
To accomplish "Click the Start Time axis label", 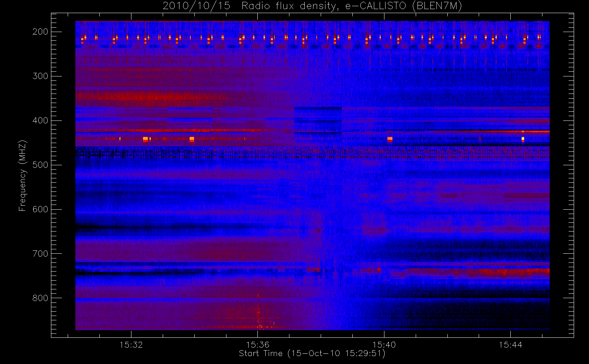I will tap(312, 353).
